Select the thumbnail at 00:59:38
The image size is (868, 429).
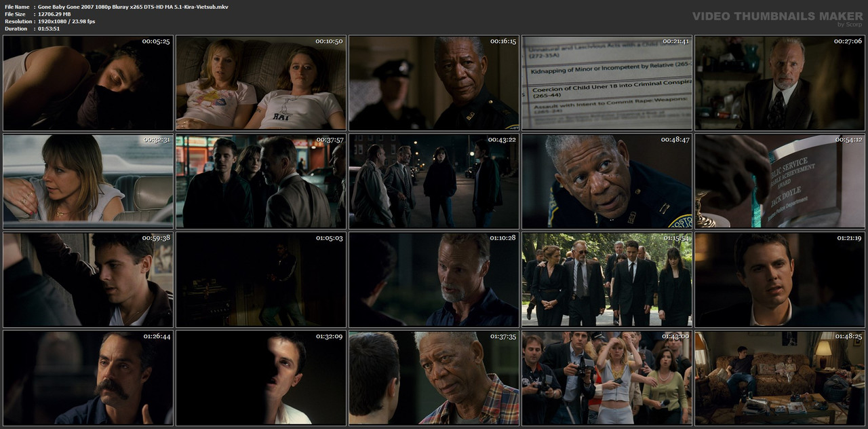click(88, 280)
